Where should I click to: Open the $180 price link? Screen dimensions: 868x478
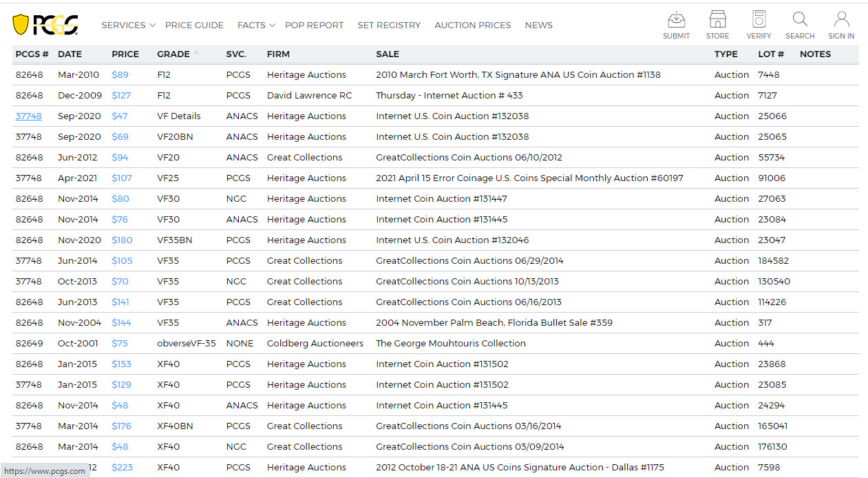pos(122,240)
